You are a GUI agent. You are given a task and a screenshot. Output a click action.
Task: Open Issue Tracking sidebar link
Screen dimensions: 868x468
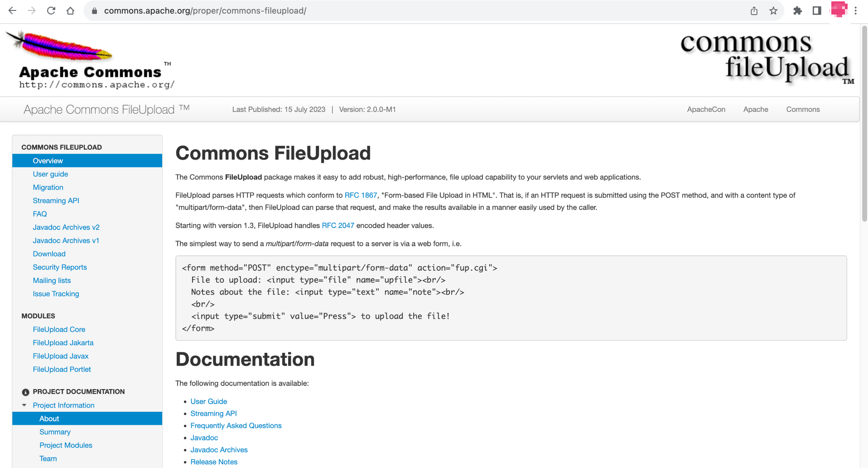56,294
